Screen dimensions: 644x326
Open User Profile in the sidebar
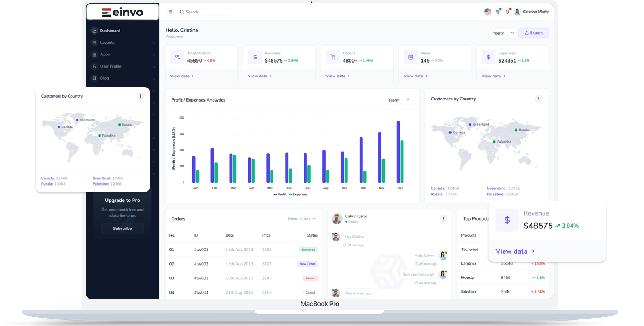pos(111,66)
